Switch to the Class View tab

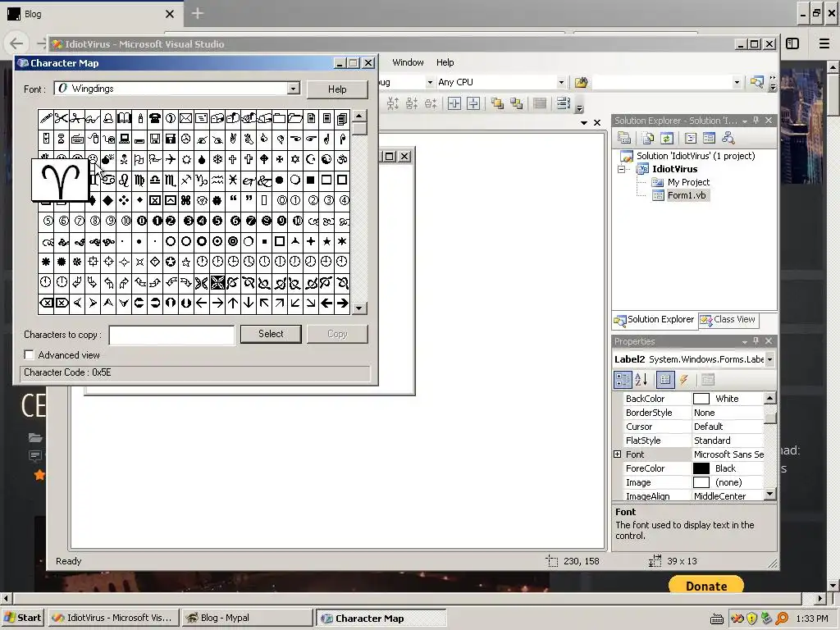pyautogui.click(x=728, y=320)
